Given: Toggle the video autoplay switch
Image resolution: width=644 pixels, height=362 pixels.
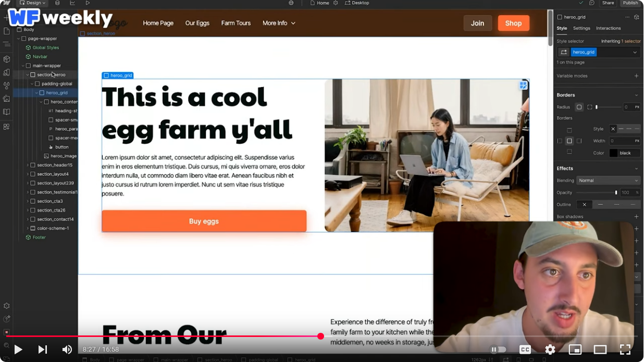Looking at the screenshot, I should click(x=499, y=349).
